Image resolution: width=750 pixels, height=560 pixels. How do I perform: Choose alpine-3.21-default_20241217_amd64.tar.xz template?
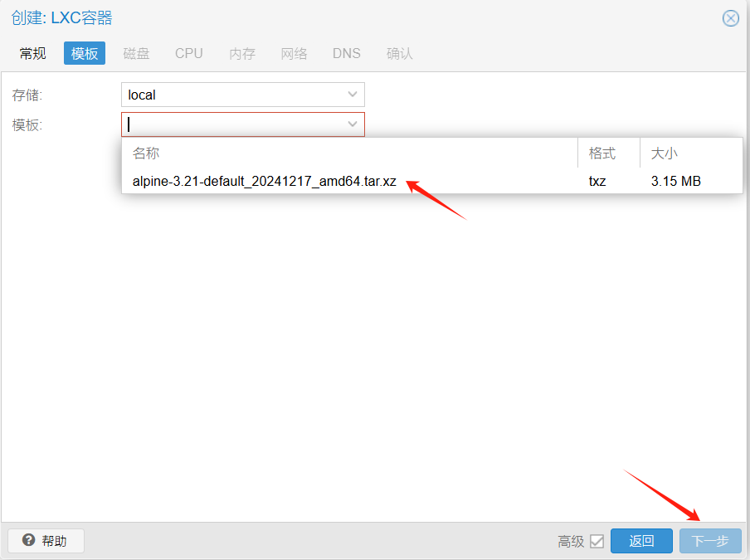(x=432, y=181)
